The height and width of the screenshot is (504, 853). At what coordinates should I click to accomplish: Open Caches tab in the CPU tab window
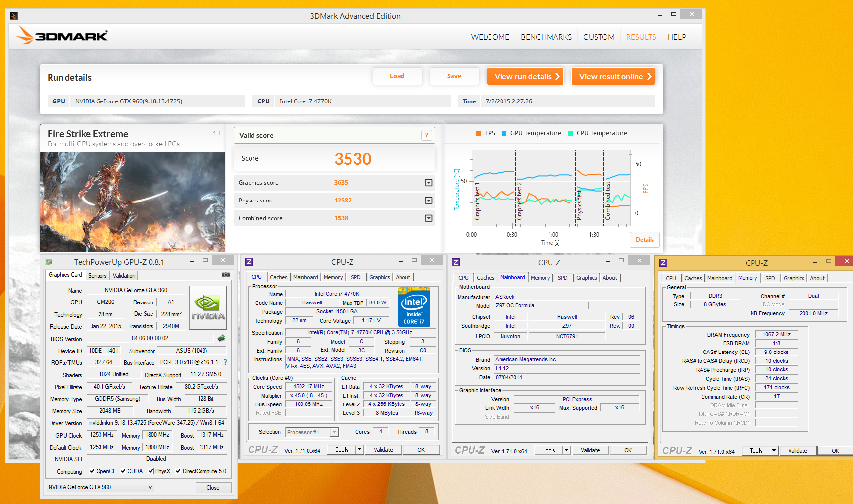279,277
